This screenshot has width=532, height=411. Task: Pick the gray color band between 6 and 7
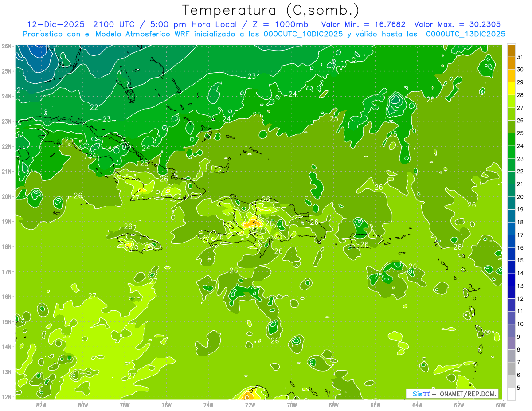coord(511,369)
